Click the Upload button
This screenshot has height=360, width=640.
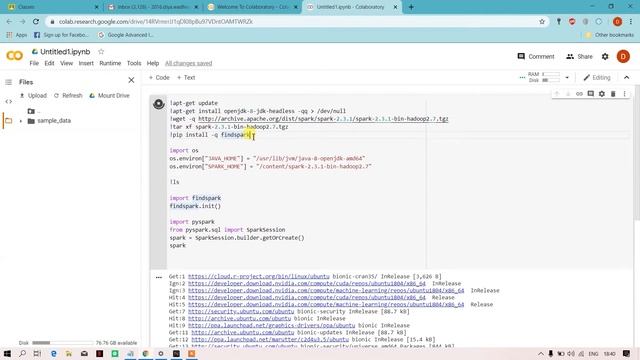tap(33, 96)
